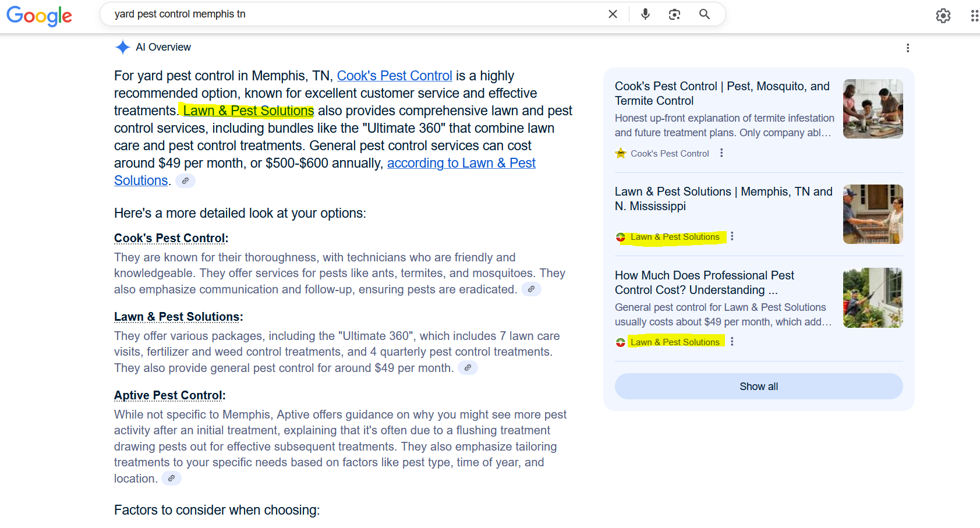Open the Cook's Pest Control card thumbnail
The width and height of the screenshot is (980, 528).
tap(872, 109)
